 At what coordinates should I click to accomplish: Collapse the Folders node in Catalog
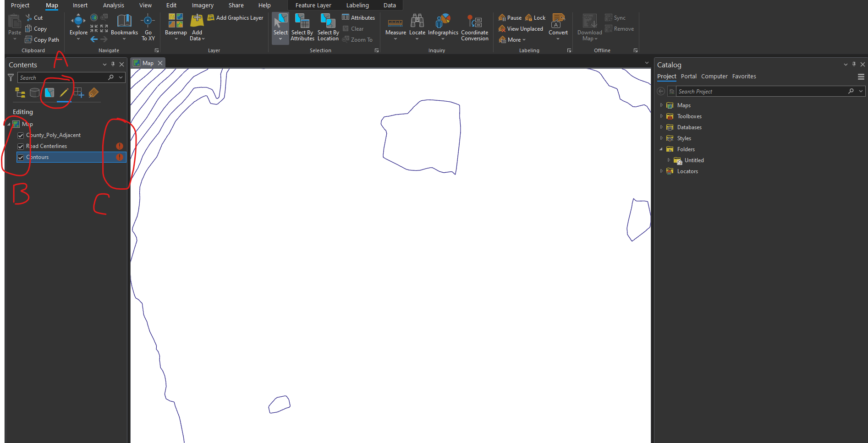pos(661,149)
